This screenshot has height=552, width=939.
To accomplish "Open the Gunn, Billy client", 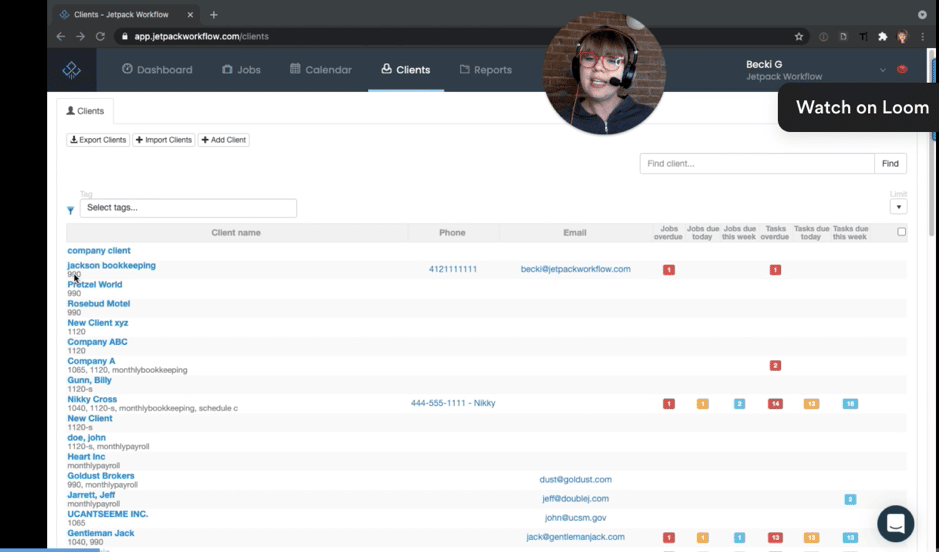I will [x=89, y=380].
